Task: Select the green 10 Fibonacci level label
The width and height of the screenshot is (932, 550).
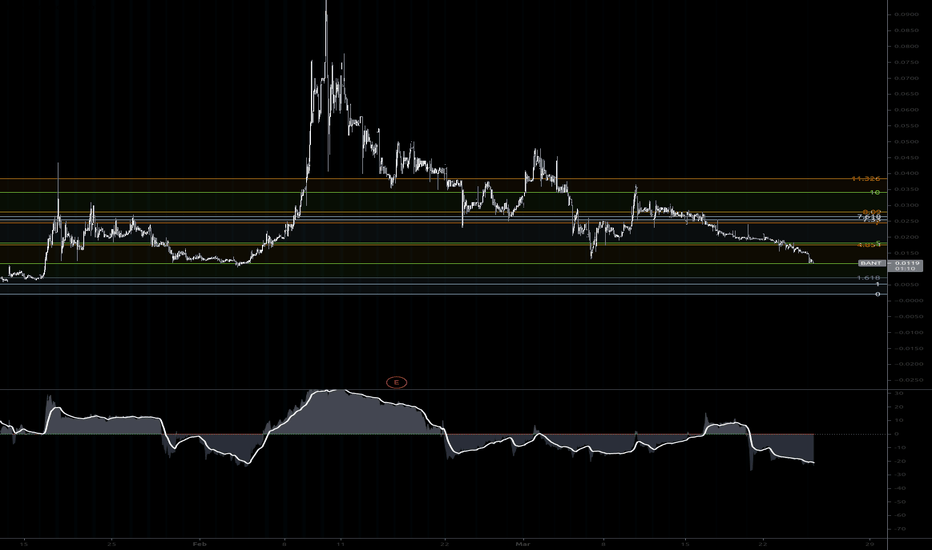Action: 875,192
